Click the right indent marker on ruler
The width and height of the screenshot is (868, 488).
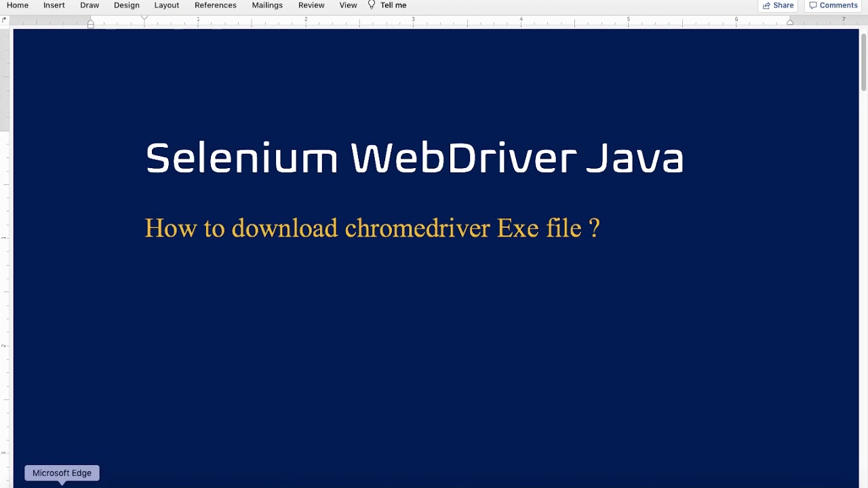click(790, 22)
